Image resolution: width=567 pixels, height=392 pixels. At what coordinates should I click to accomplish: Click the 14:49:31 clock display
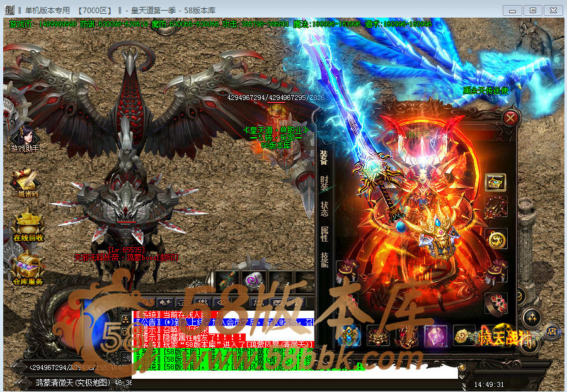tap(489, 384)
